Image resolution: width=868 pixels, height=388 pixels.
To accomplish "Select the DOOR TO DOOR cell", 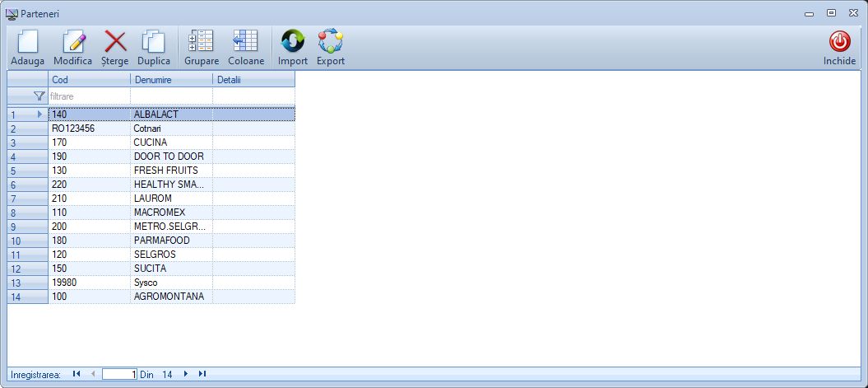I will point(172,157).
